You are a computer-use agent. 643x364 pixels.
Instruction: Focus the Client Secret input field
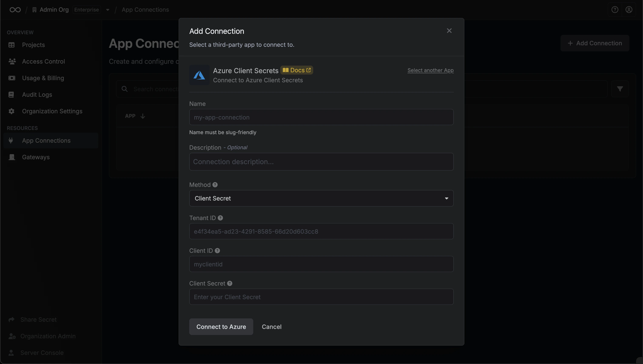coord(321,297)
